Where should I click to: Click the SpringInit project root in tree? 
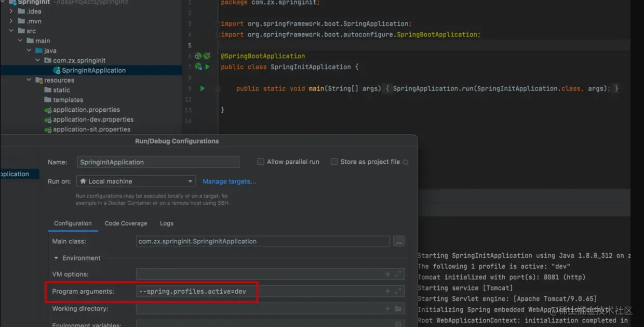(x=34, y=2)
